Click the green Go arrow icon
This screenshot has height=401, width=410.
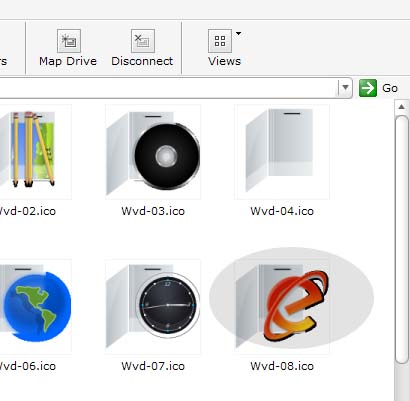tap(368, 88)
